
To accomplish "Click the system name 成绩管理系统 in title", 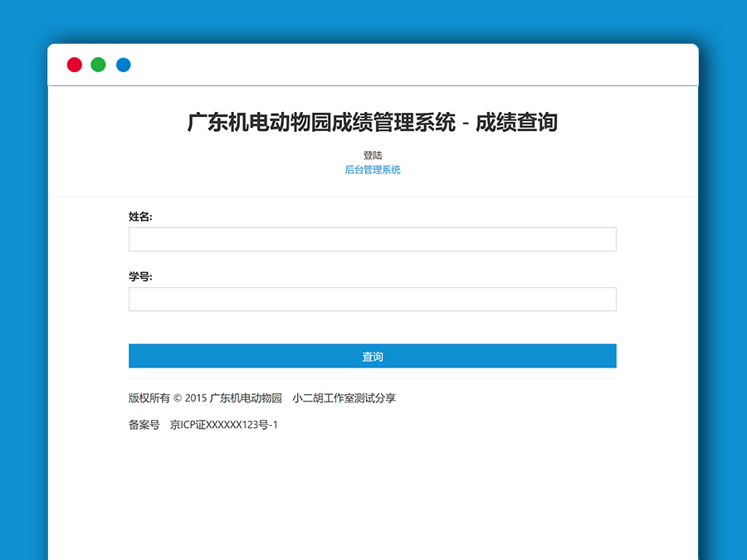I will [390, 122].
